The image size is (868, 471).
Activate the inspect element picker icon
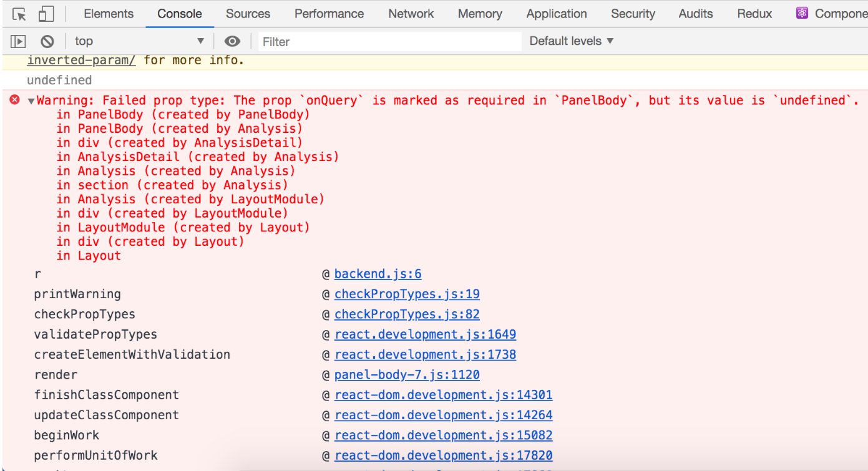click(x=19, y=14)
